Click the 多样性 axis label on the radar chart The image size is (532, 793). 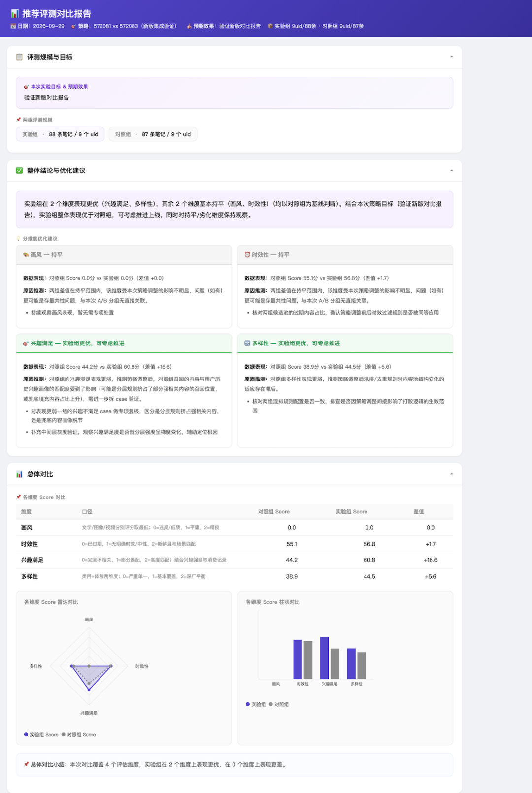[x=36, y=666]
